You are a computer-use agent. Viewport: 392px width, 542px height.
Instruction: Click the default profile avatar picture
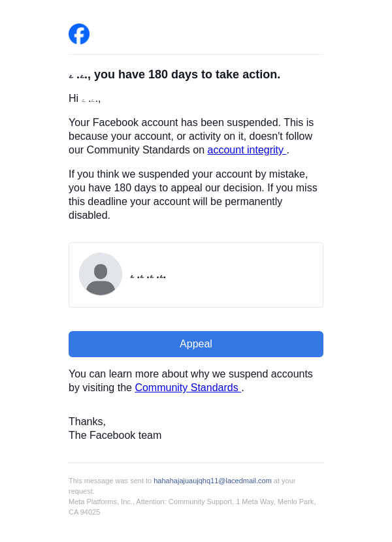coord(101,274)
